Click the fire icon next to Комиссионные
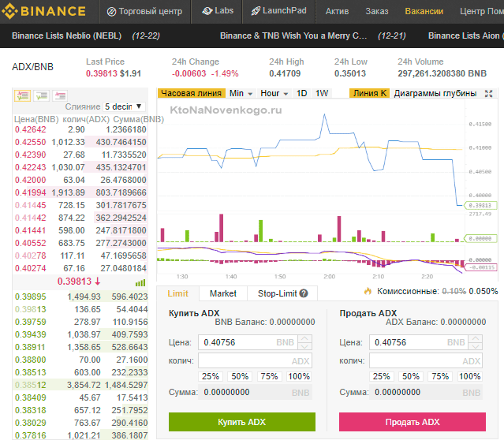The height and width of the screenshot is (444, 504). (368, 291)
